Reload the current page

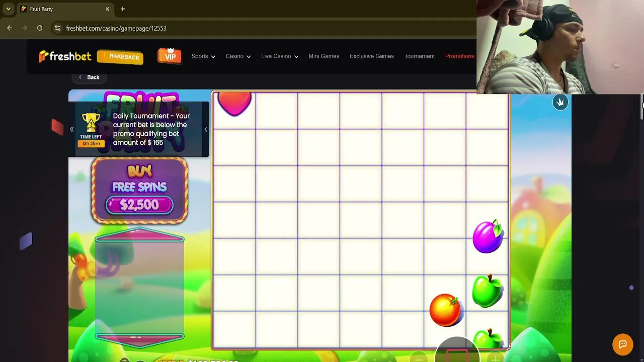(40, 28)
